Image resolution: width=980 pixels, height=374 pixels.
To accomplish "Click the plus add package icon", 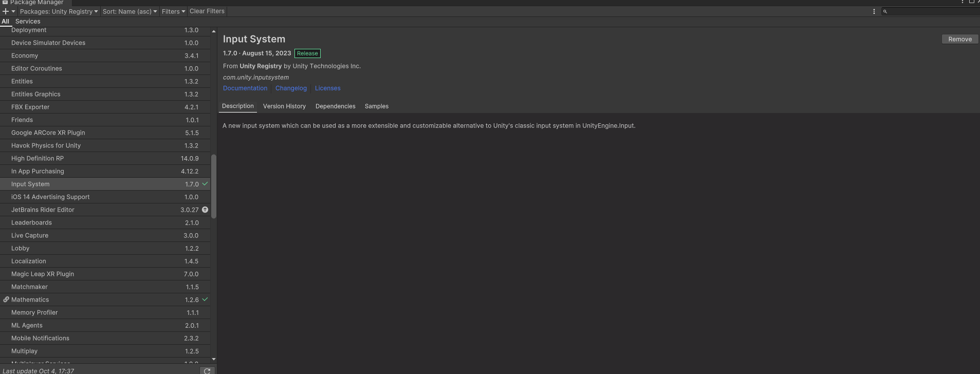I will [x=6, y=11].
